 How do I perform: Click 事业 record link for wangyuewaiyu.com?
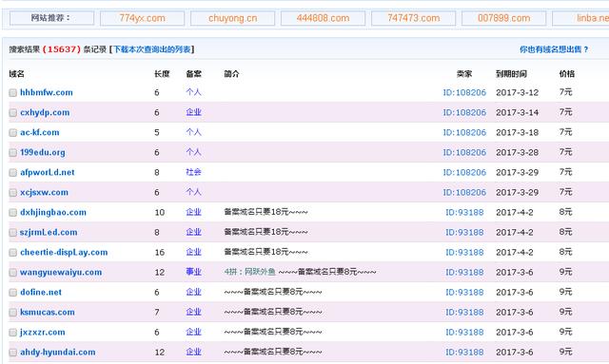pos(193,272)
